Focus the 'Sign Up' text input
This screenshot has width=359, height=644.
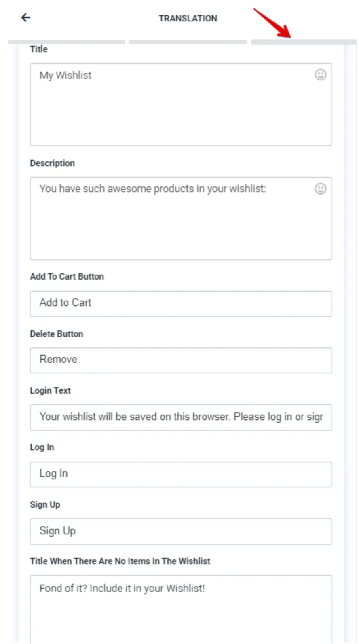point(181,531)
